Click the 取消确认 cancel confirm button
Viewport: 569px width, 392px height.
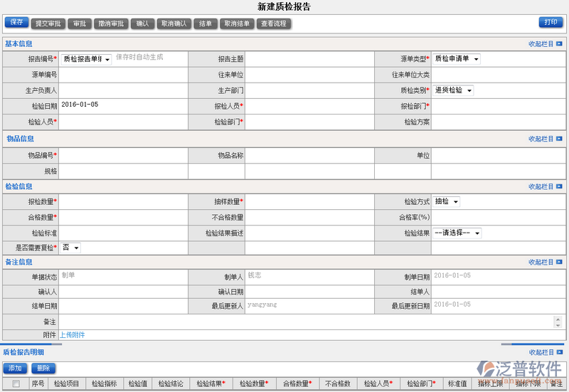174,24
